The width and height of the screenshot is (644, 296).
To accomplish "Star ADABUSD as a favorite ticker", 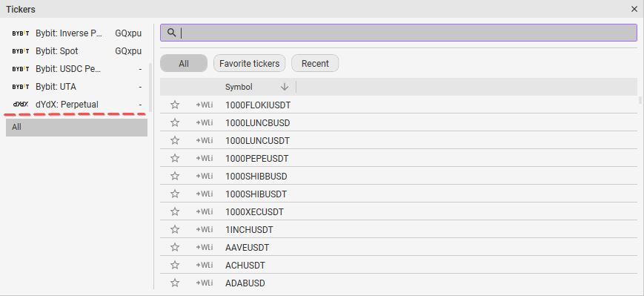I will click(x=175, y=283).
